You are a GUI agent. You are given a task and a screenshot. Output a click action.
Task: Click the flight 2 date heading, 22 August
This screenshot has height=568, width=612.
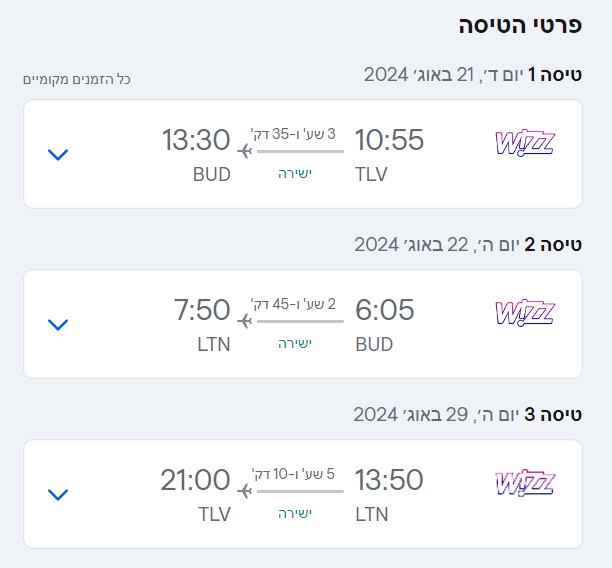[468, 244]
